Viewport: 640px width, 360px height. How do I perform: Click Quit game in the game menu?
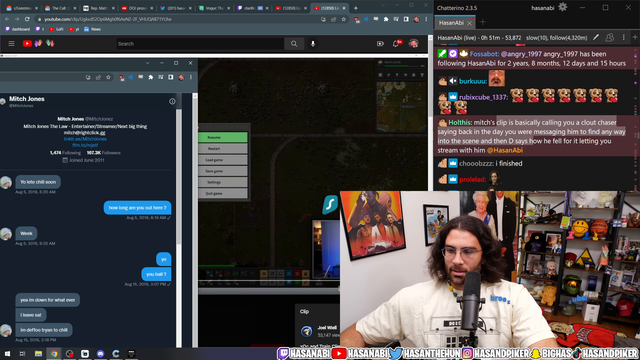[x=223, y=193]
